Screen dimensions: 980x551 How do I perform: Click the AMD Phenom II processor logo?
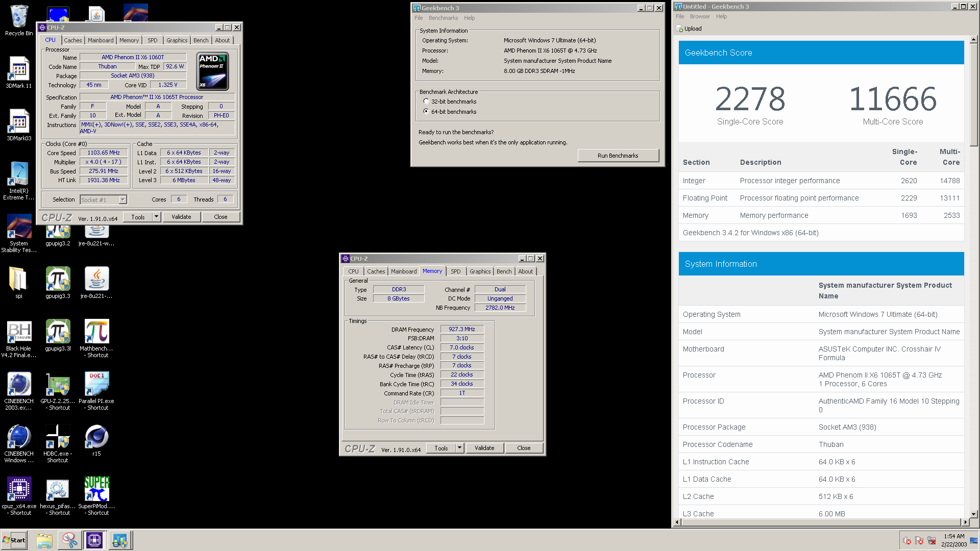pos(213,71)
